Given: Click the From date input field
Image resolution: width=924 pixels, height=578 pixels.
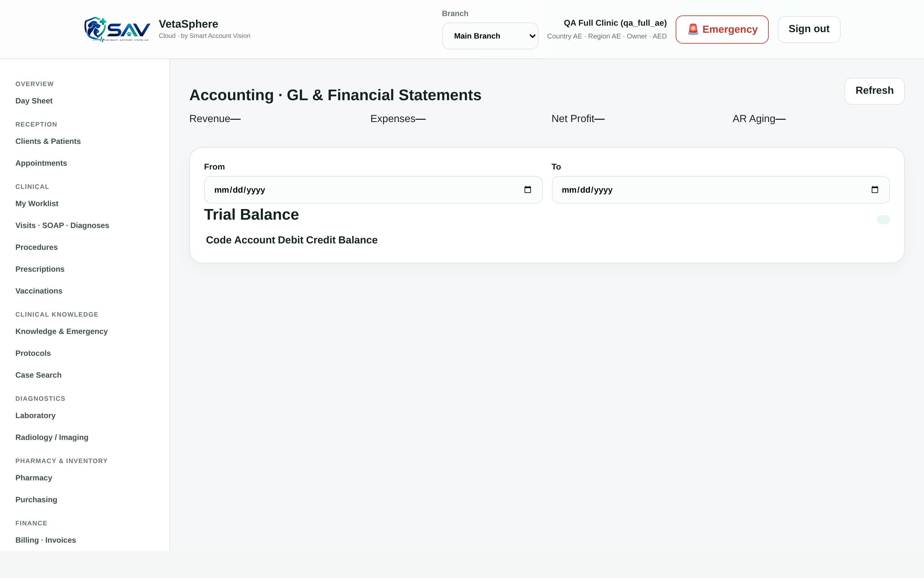Looking at the screenshot, I should [373, 189].
